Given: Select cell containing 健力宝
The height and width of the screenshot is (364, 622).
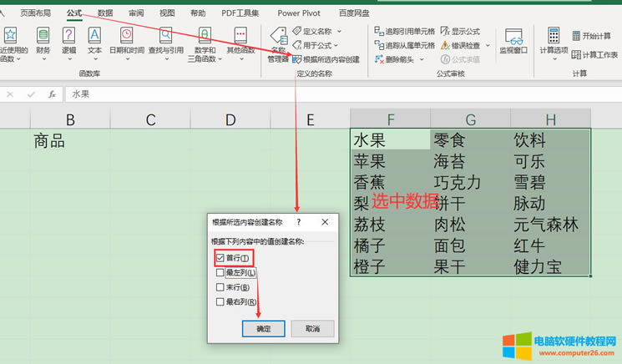Looking at the screenshot, I should point(550,266).
